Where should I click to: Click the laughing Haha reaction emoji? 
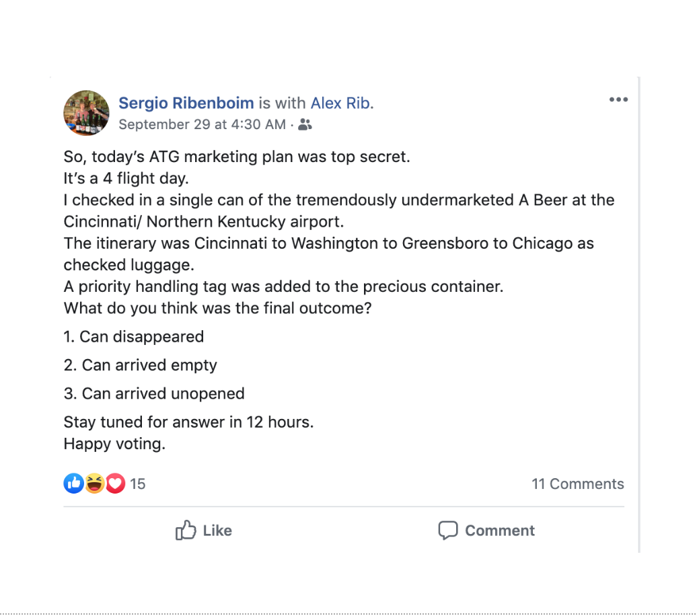coord(95,483)
